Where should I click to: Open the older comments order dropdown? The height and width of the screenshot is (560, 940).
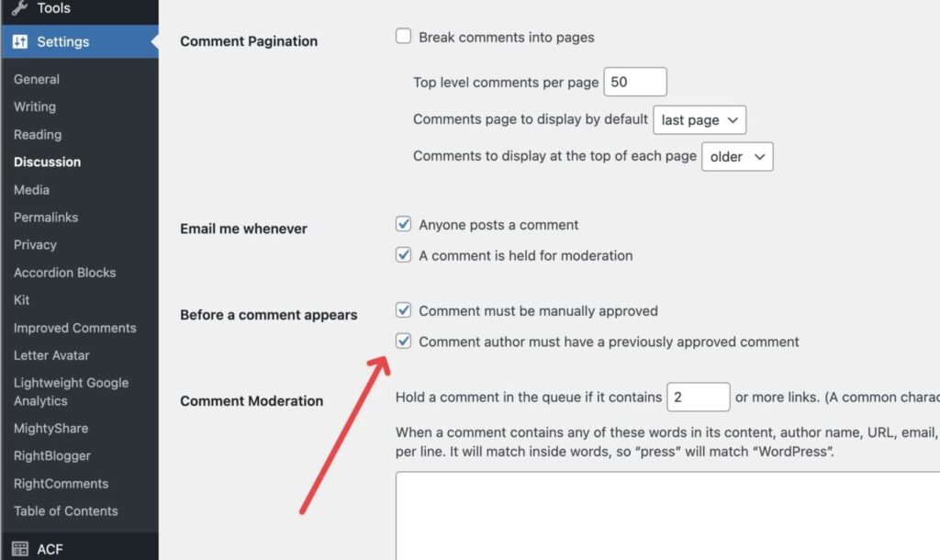tap(737, 156)
